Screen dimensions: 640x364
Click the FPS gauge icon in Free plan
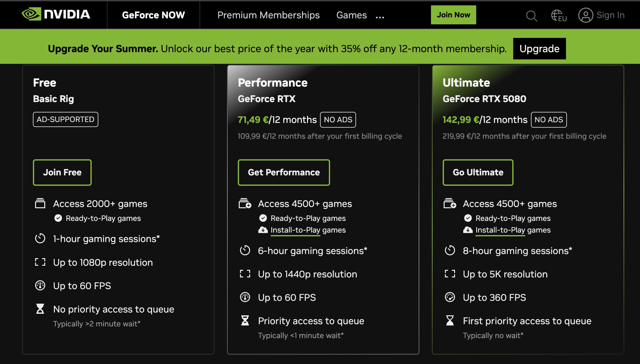click(x=40, y=285)
